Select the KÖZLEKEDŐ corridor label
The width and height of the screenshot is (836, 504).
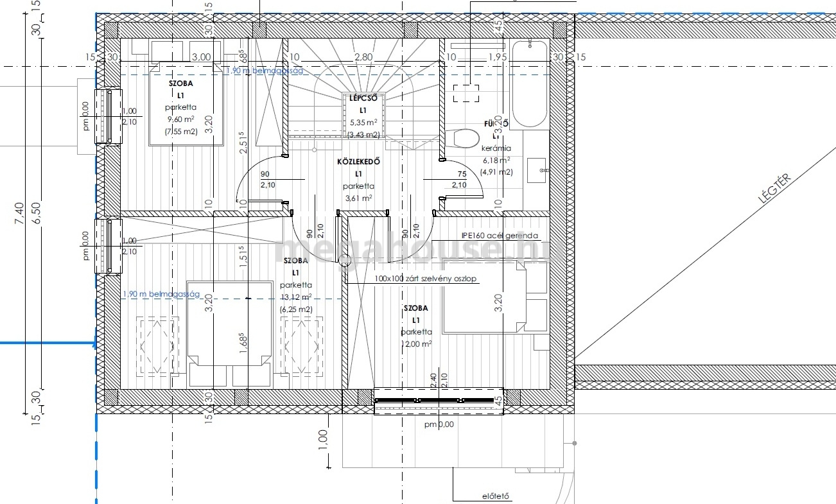(x=358, y=161)
